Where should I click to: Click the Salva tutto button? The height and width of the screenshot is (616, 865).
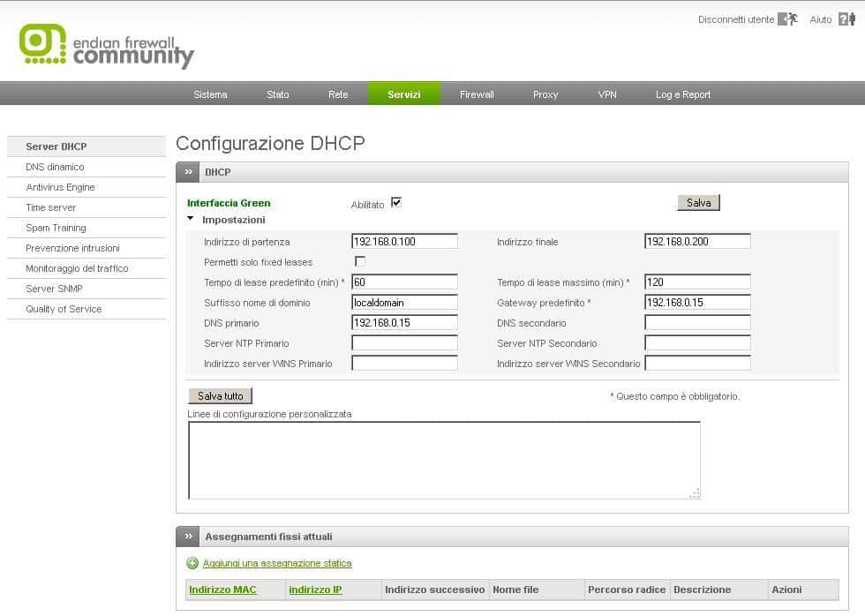tap(219, 395)
